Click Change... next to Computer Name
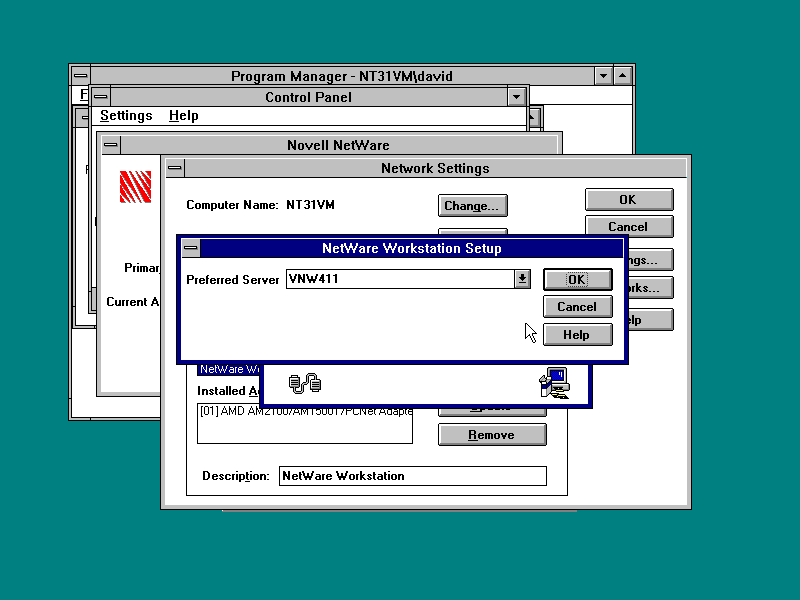 (x=472, y=206)
